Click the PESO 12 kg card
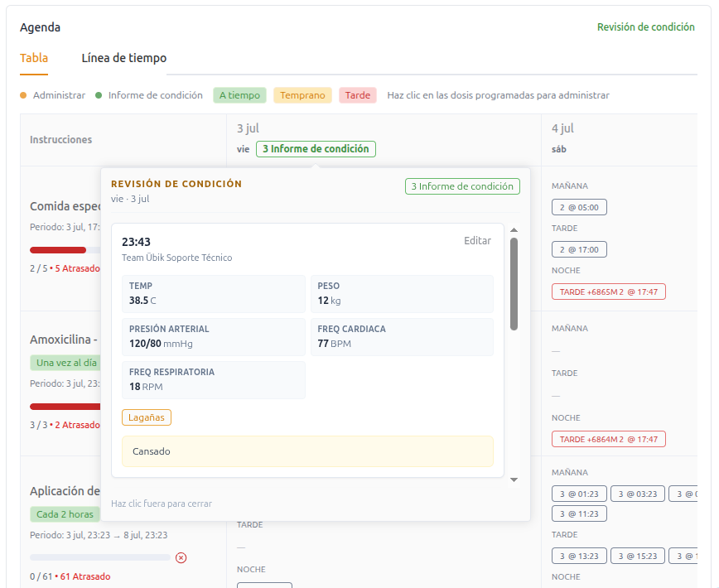Image resolution: width=719 pixels, height=588 pixels. (x=402, y=294)
